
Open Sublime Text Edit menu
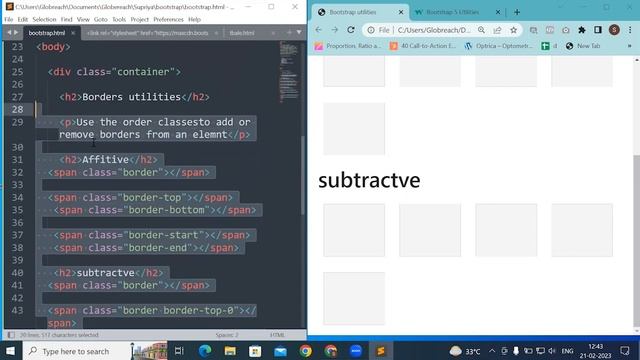click(23, 19)
